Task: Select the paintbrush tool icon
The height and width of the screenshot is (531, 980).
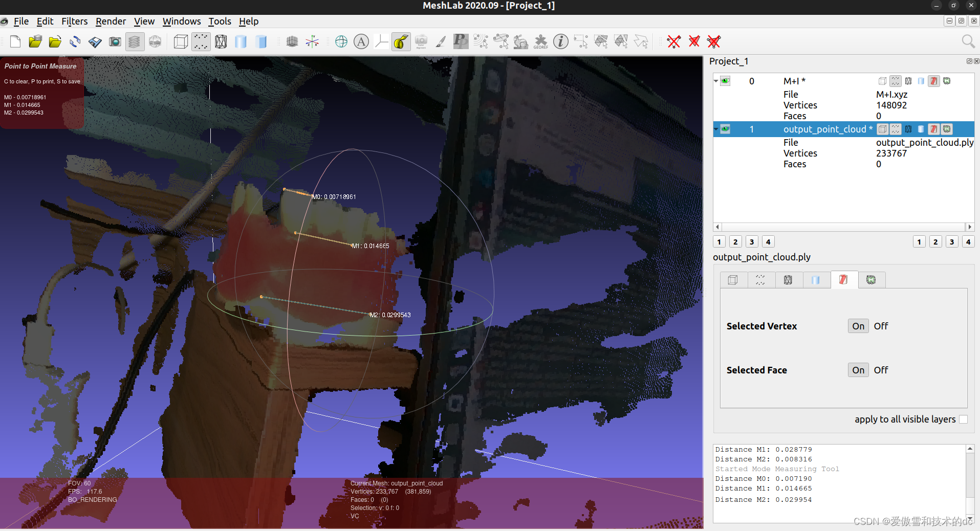Action: tap(441, 41)
